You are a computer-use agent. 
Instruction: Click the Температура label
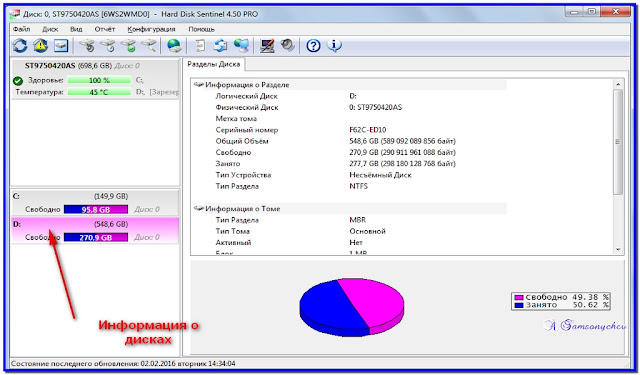click(39, 92)
